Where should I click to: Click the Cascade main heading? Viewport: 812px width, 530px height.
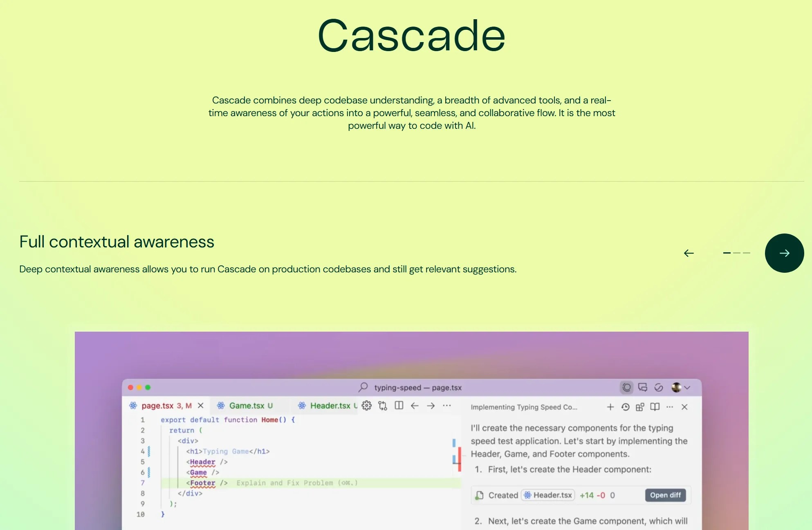(411, 36)
